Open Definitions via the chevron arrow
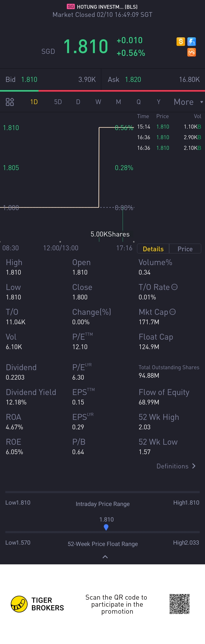 pyautogui.click(x=194, y=466)
